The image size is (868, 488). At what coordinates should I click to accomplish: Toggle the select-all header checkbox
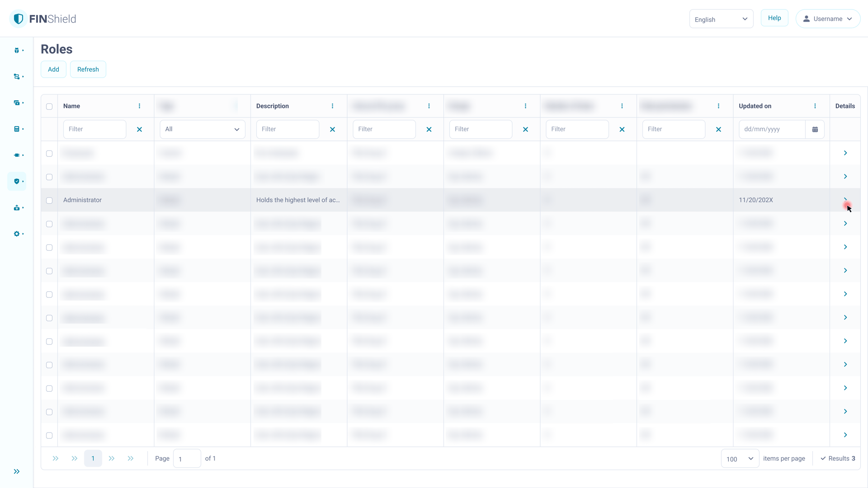click(49, 107)
